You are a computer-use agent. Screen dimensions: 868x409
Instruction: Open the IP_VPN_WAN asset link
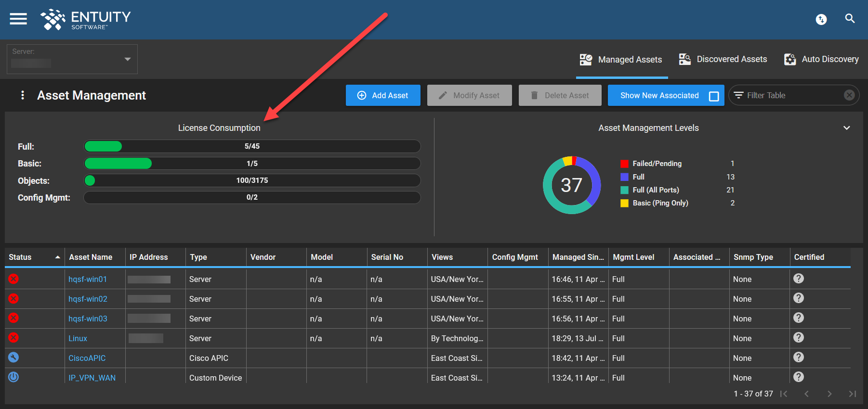point(92,378)
